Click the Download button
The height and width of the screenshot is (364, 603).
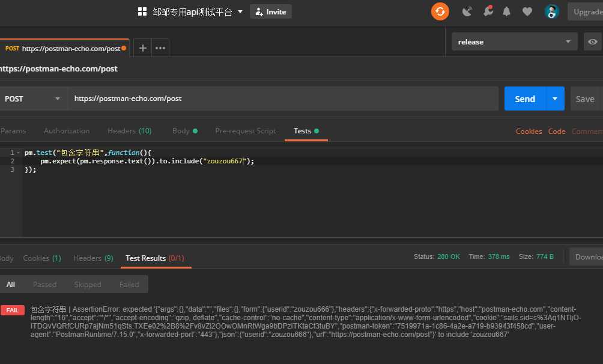tap(586, 256)
